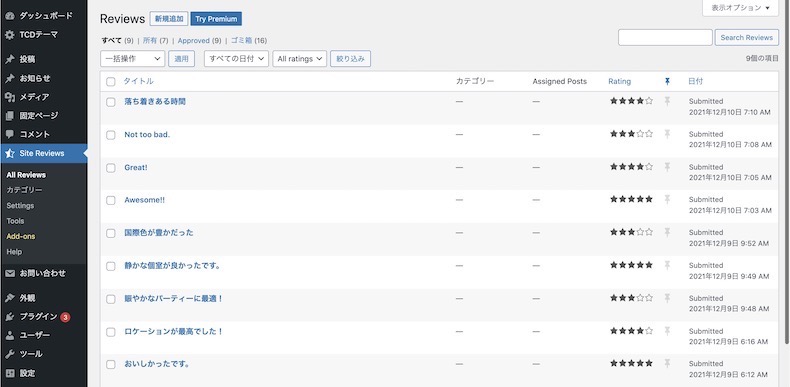This screenshot has width=790, height=387.
Task: Check the 静かな個室が良かったです。 row checkbox
Action: [x=111, y=266]
